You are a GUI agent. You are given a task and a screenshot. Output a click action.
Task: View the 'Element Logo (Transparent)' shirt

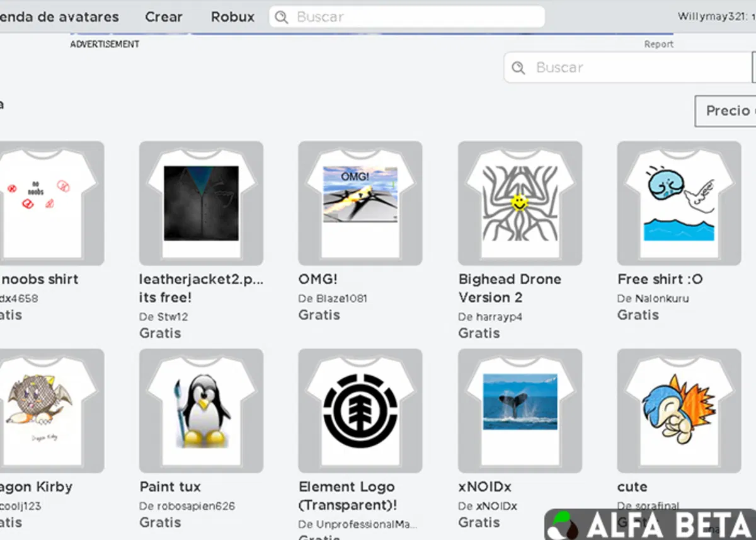(360, 410)
